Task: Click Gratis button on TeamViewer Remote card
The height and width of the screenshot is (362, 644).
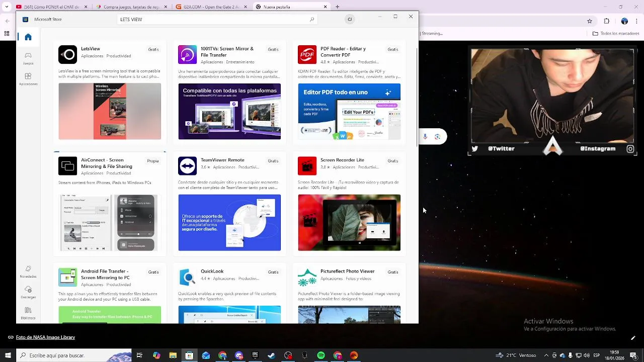Action: [x=273, y=161]
